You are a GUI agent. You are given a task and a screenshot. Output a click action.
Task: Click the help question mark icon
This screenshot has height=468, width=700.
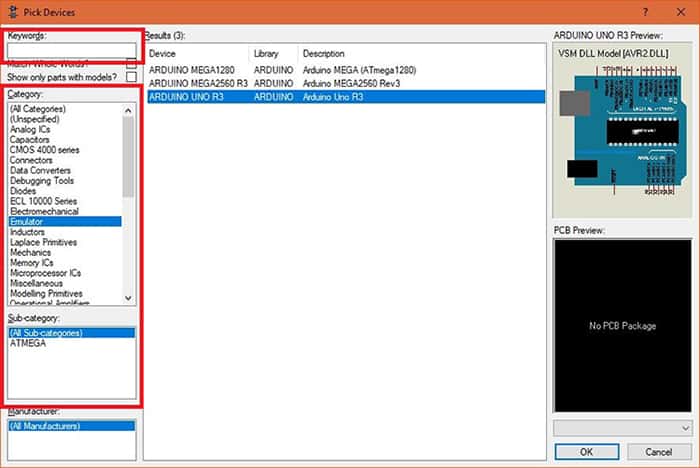click(x=646, y=12)
